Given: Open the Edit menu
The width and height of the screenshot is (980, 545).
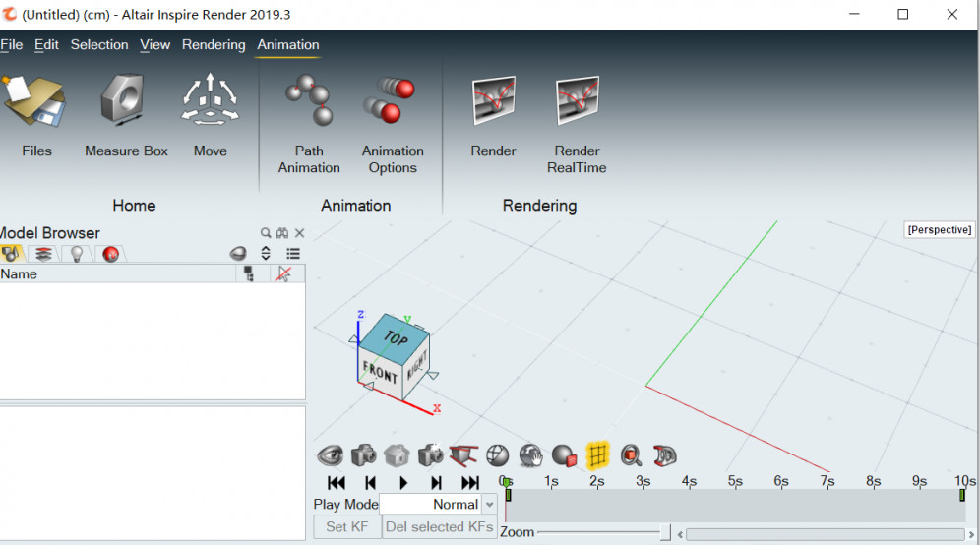Looking at the screenshot, I should coord(46,45).
